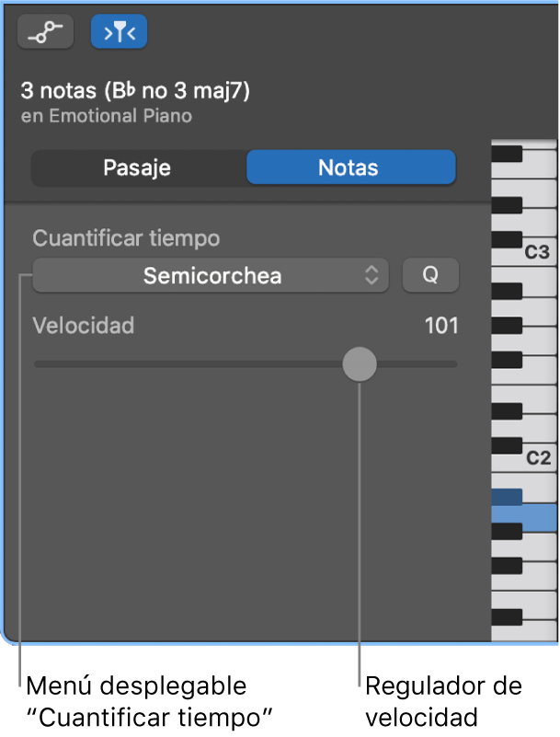Select the Notas tab
This screenshot has height=737, width=560.
coord(350,167)
